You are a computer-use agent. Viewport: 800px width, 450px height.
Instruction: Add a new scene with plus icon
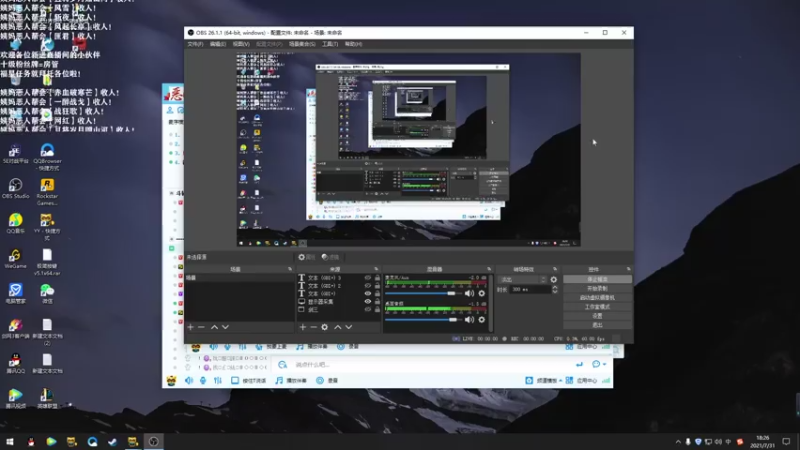pos(190,327)
